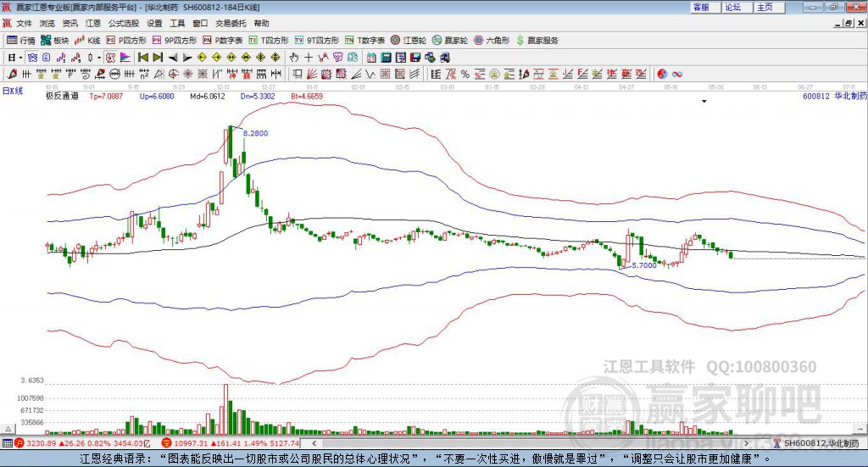Click the black left arrow icon
Screen dimensions: 868x467
173,58
